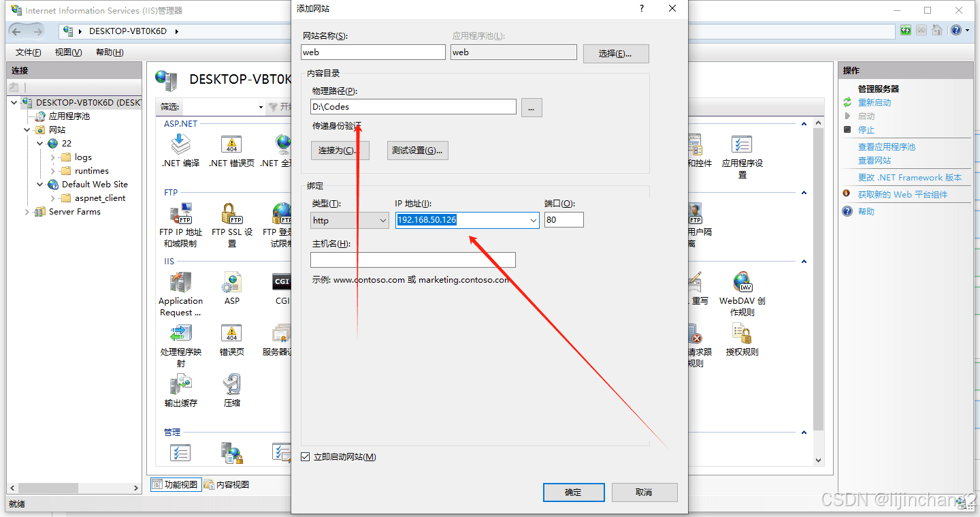Click the 连接为(C)... button

click(340, 151)
